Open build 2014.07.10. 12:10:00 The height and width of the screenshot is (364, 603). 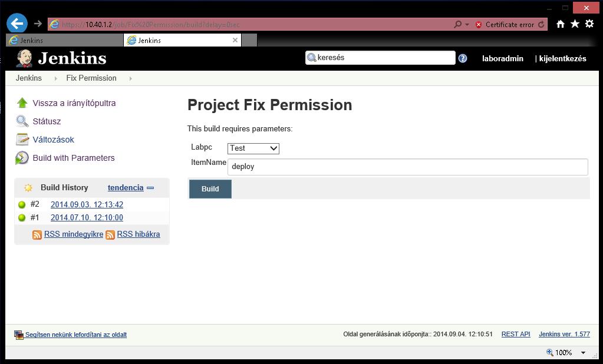tap(87, 217)
